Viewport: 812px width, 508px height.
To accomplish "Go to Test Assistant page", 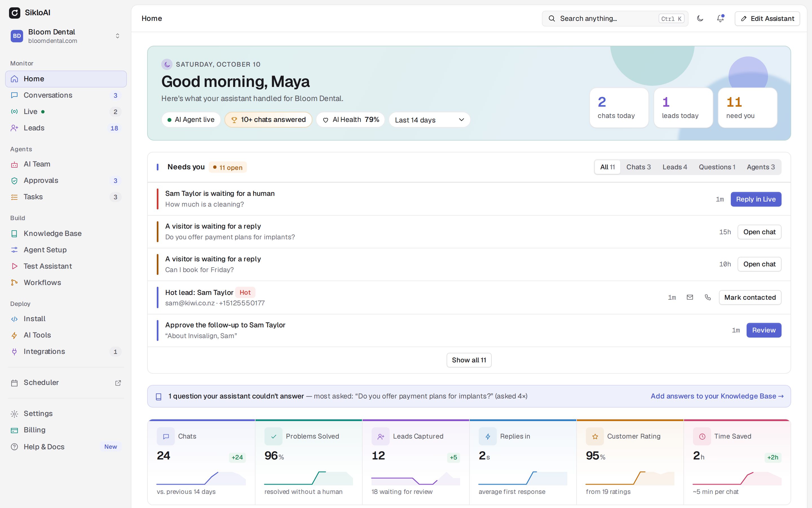I will coord(66,266).
